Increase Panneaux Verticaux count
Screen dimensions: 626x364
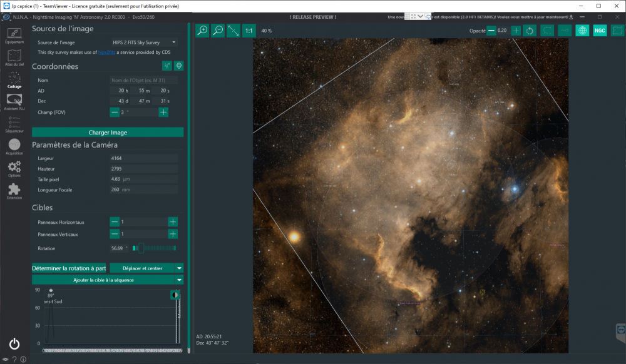pyautogui.click(x=173, y=234)
